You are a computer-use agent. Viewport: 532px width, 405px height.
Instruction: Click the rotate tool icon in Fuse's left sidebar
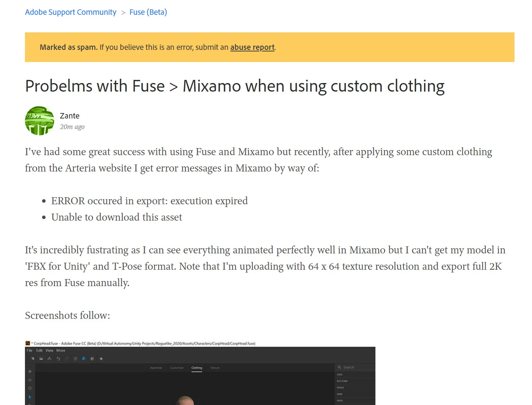click(30, 380)
